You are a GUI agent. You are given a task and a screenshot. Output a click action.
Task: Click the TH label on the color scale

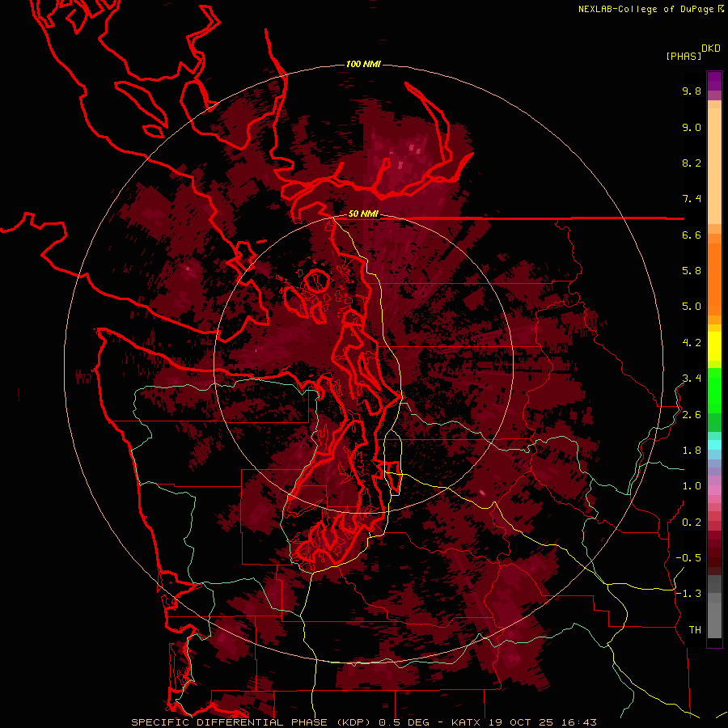[695, 630]
